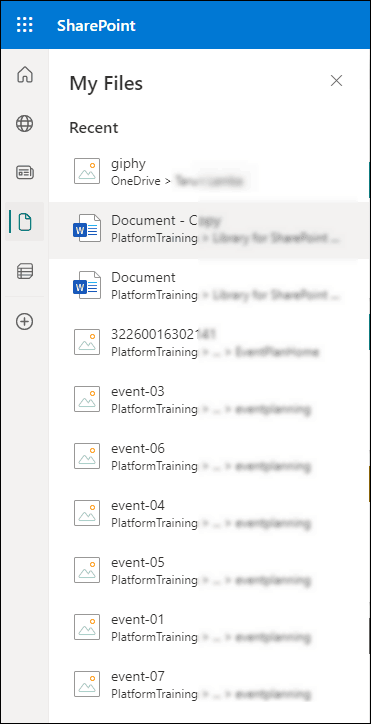Open PlatformTraining location under event-07
Image resolution: width=371 pixels, height=724 pixels.
tap(154, 694)
